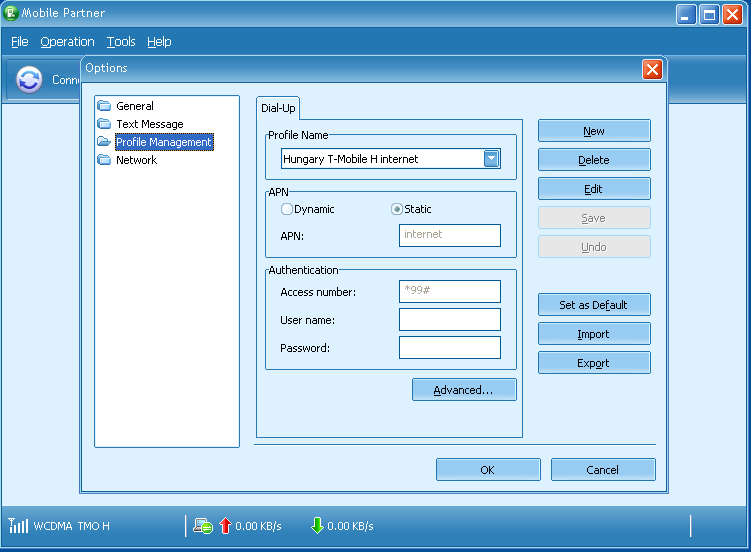Open the Advanced settings button

click(x=464, y=390)
